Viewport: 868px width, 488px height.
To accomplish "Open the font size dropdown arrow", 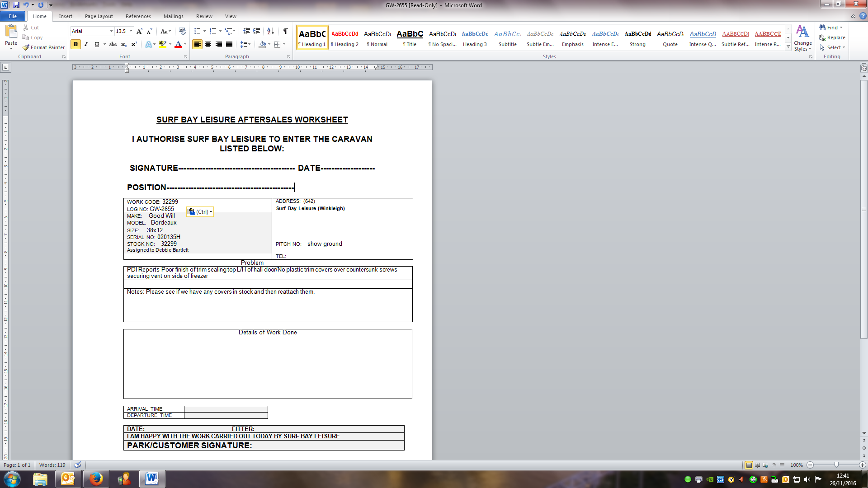I will point(131,31).
